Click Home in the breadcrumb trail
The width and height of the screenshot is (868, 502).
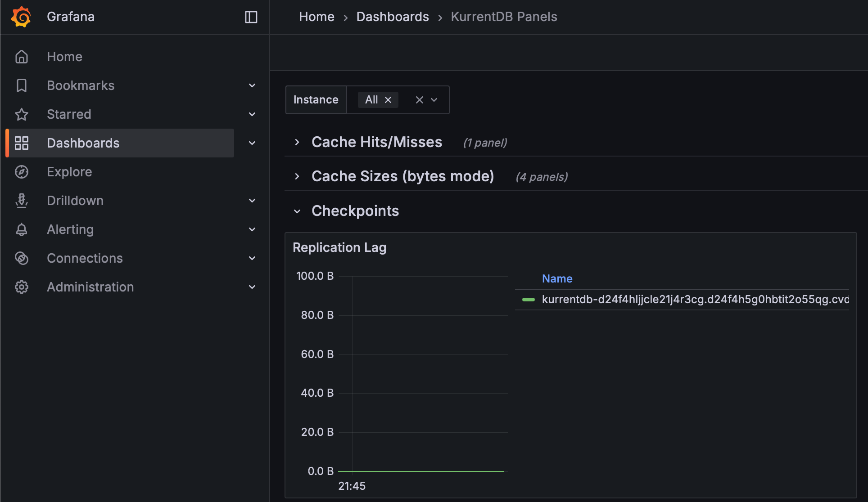point(316,17)
